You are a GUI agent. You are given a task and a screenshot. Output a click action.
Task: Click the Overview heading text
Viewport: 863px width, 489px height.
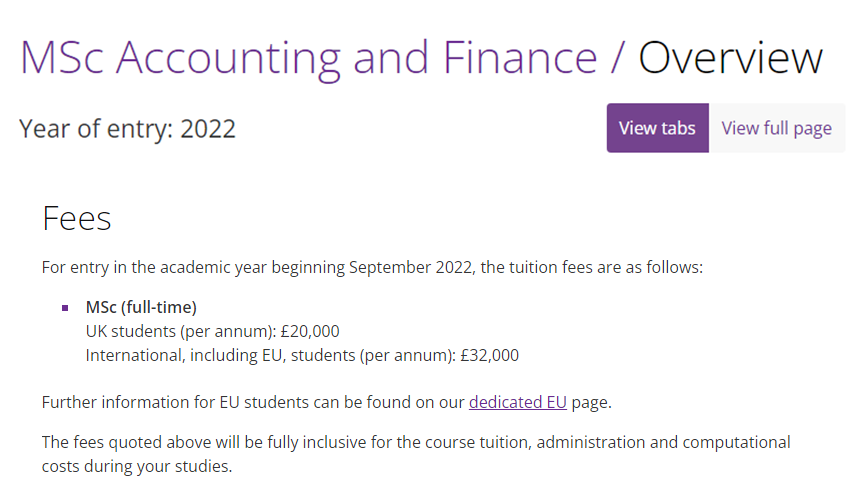(731, 57)
